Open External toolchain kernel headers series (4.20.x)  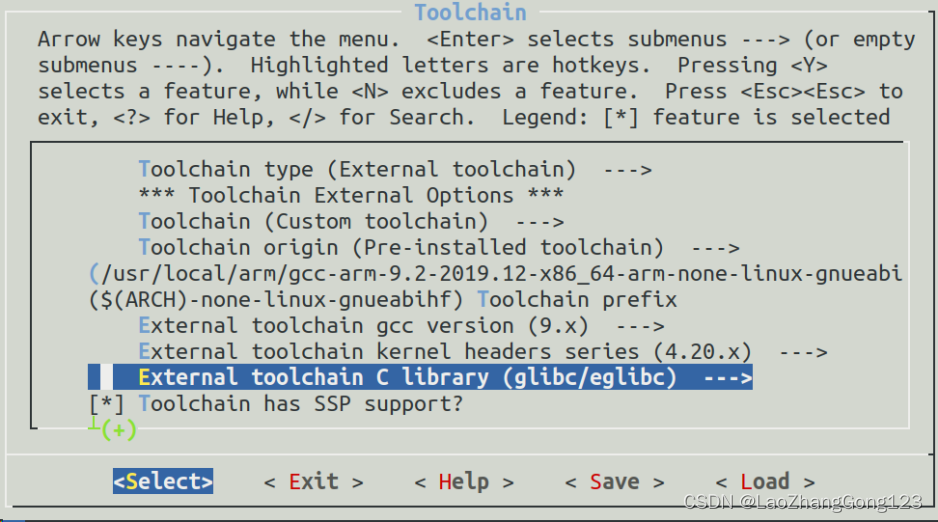(483, 352)
